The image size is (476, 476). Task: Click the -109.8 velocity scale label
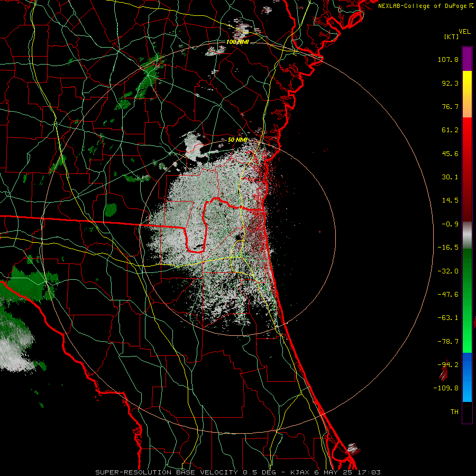[x=446, y=388]
